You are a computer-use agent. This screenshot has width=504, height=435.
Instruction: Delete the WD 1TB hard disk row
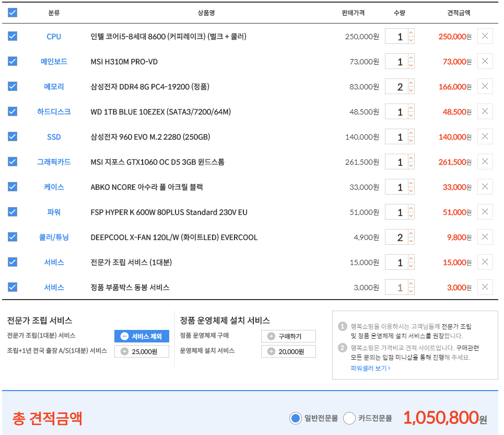tap(485, 111)
